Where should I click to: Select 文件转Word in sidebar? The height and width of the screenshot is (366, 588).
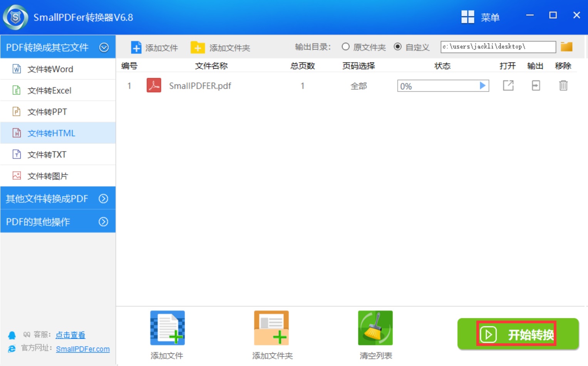click(x=58, y=69)
